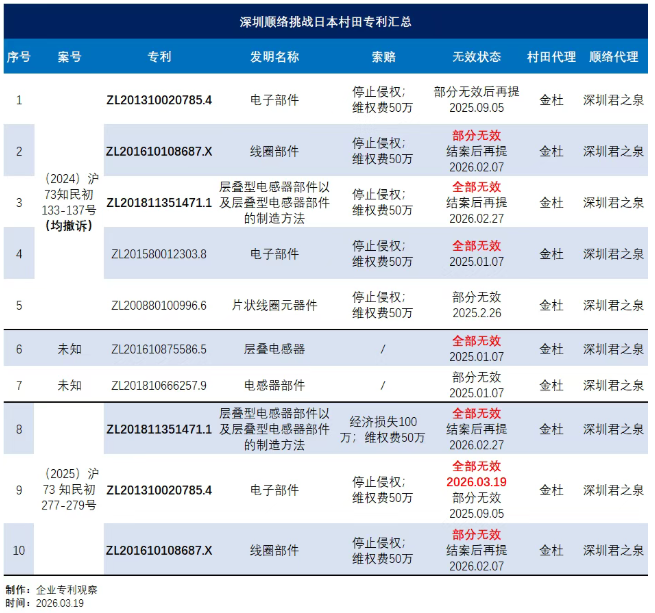
Task: Click 未知 case cell in row 6
Action: 69,349
